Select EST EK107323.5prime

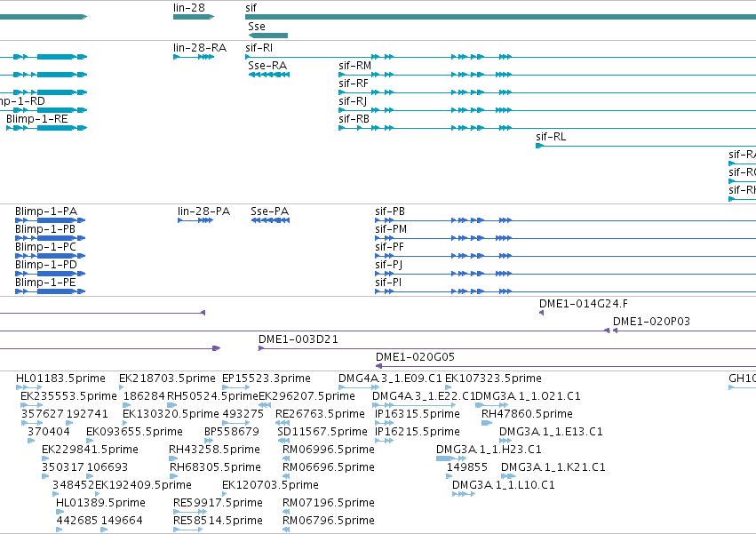(x=493, y=379)
